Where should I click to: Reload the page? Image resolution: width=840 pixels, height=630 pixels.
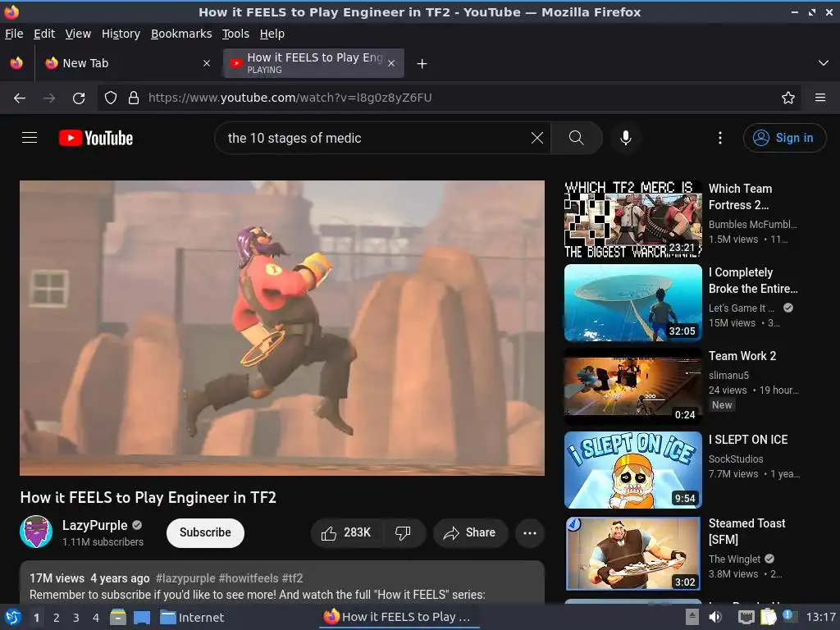(79, 98)
